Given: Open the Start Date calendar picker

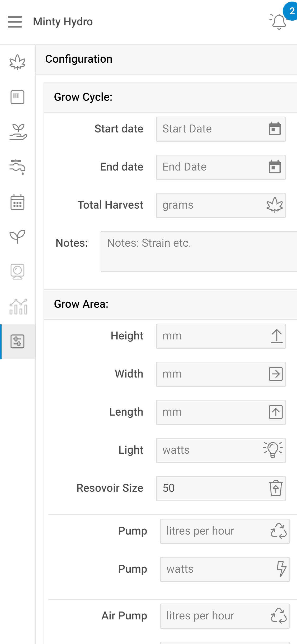Looking at the screenshot, I should 275,129.
